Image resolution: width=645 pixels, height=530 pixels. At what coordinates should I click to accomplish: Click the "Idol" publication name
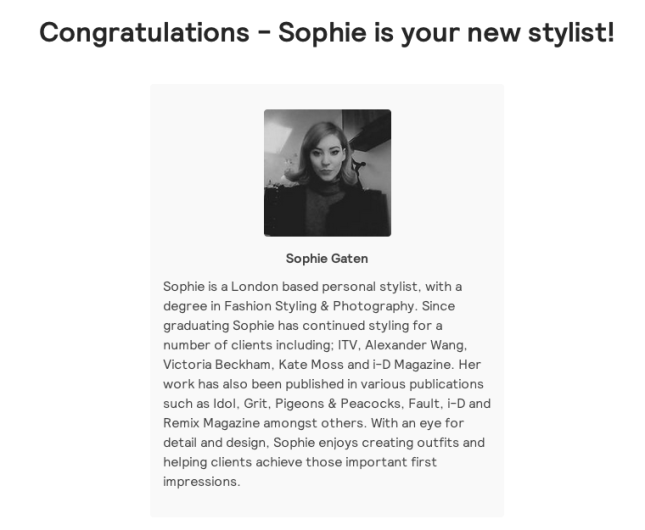coord(223,403)
